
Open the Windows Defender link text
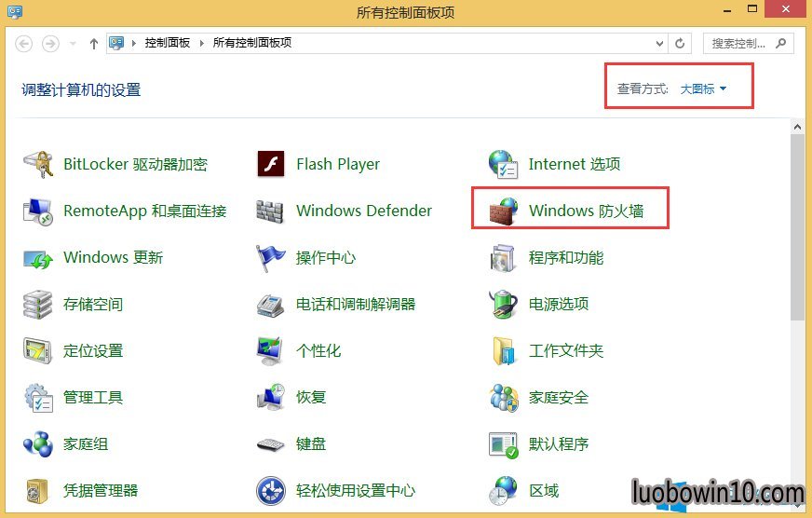(364, 211)
